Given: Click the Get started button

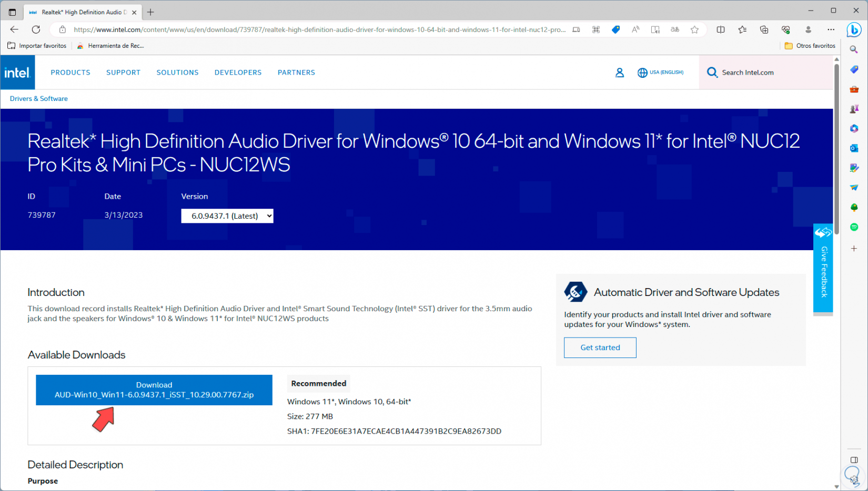Looking at the screenshot, I should pyautogui.click(x=600, y=347).
